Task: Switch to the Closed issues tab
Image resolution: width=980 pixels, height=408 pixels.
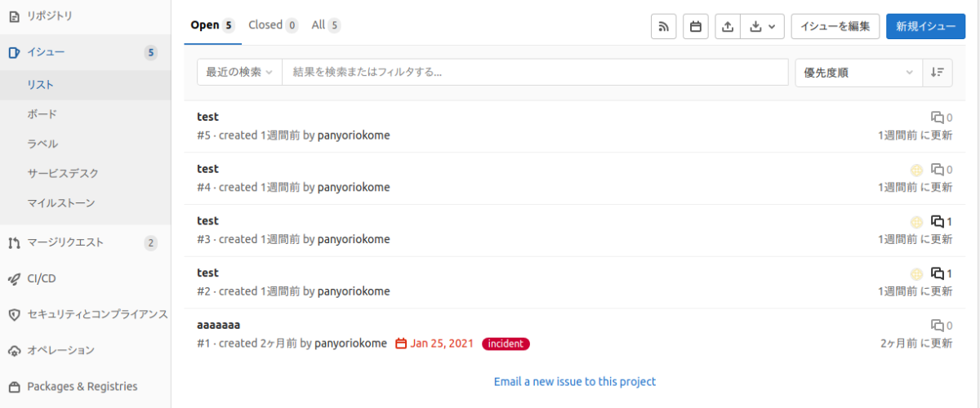Action: tap(274, 24)
